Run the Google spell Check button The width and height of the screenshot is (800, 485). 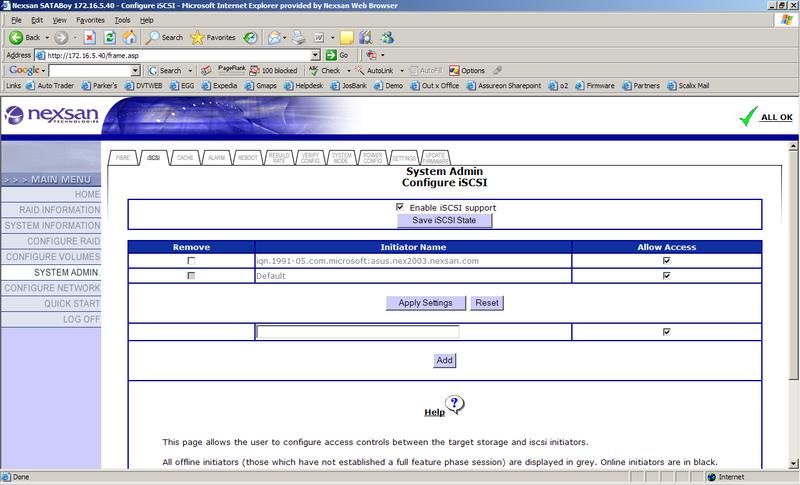coord(324,70)
